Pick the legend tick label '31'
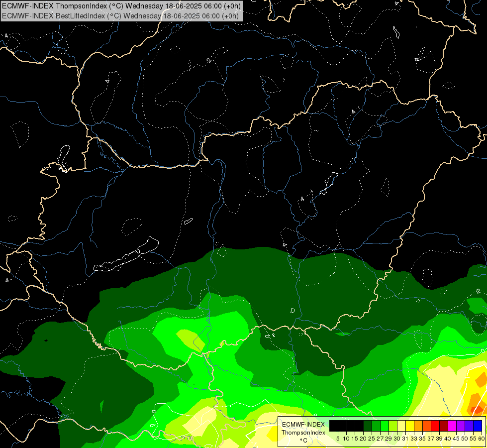This screenshot has height=448, width=487. pos(405,439)
